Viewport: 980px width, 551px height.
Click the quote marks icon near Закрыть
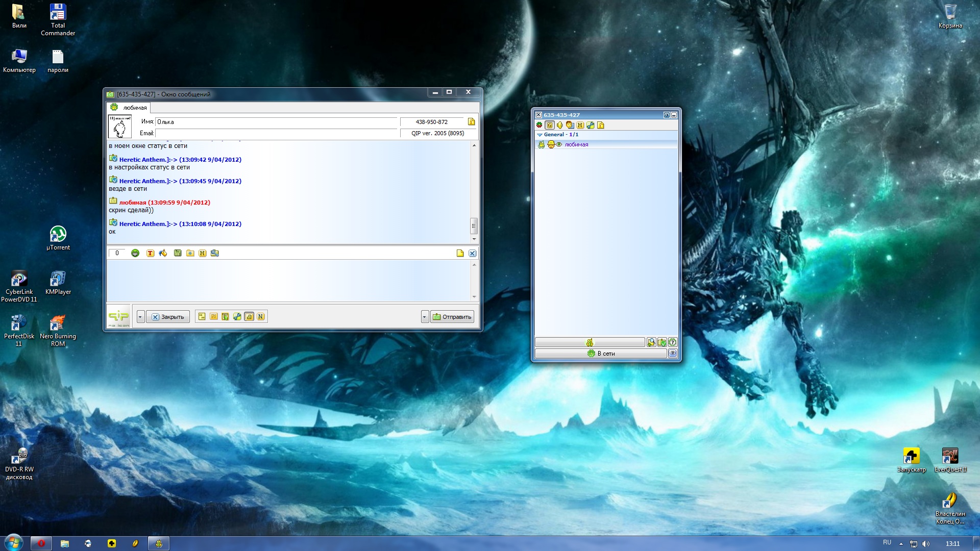click(202, 317)
